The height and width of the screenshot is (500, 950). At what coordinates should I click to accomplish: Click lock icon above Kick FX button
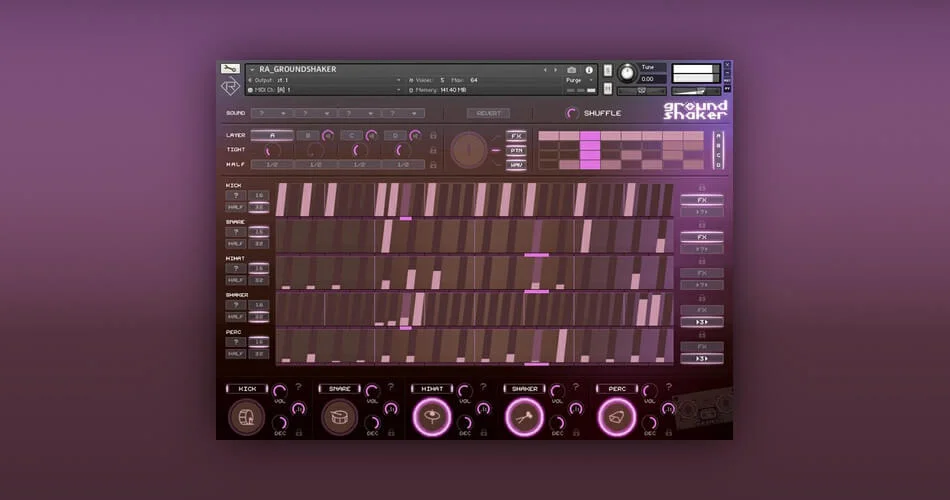point(702,188)
